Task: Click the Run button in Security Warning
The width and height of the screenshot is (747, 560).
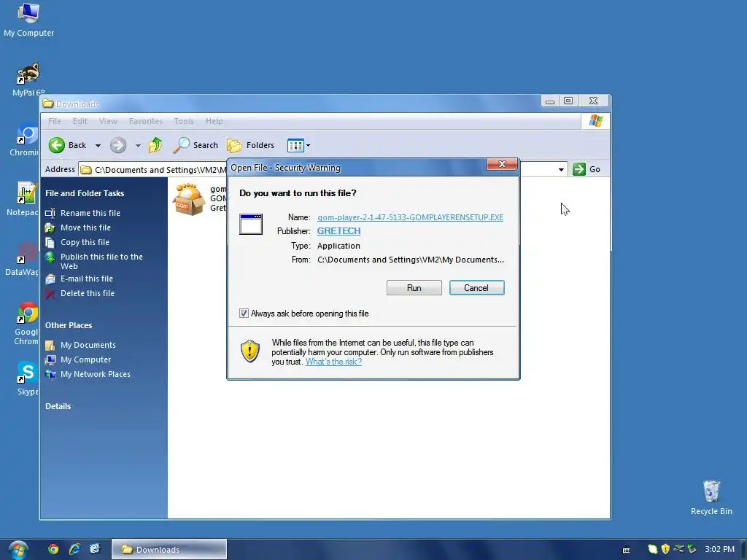Action: (x=414, y=287)
